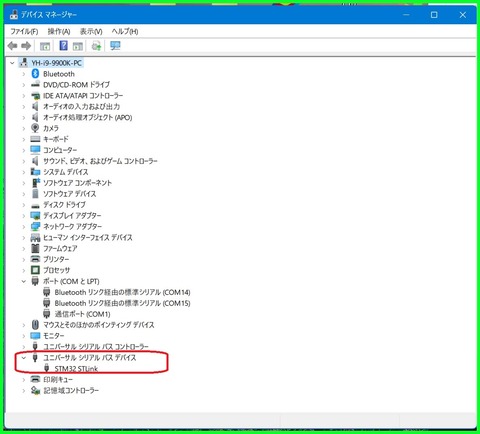Collapse the YH-i9-9900K-PC root node
The width and height of the screenshot is (480, 434).
point(13,63)
